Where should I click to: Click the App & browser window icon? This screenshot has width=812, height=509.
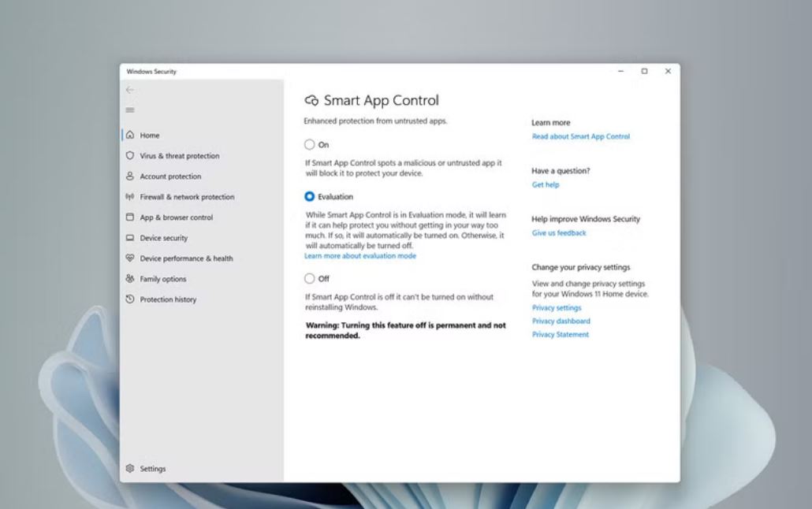click(130, 217)
